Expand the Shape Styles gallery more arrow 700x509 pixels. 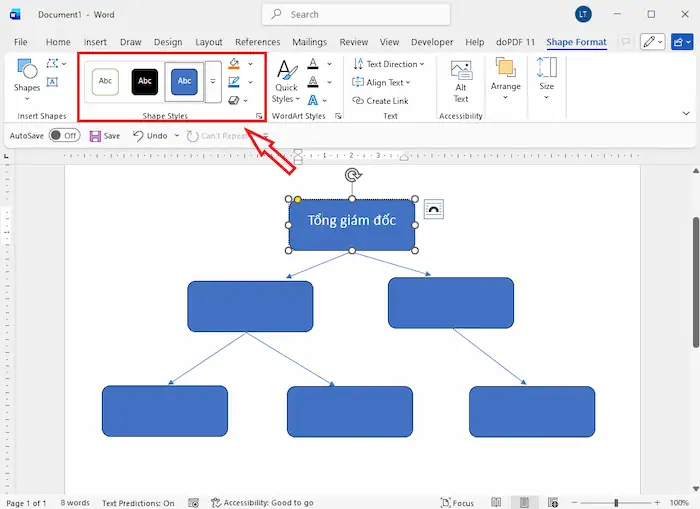[213, 82]
